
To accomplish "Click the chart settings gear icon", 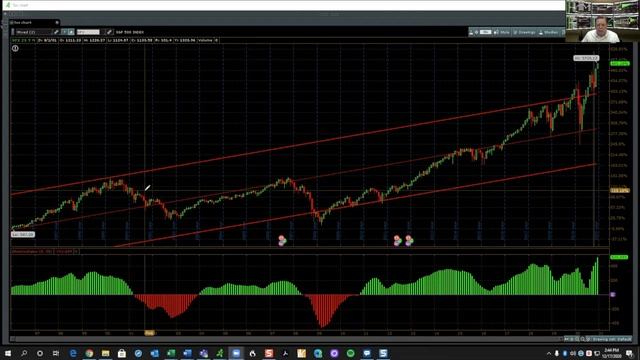I will 476,32.
